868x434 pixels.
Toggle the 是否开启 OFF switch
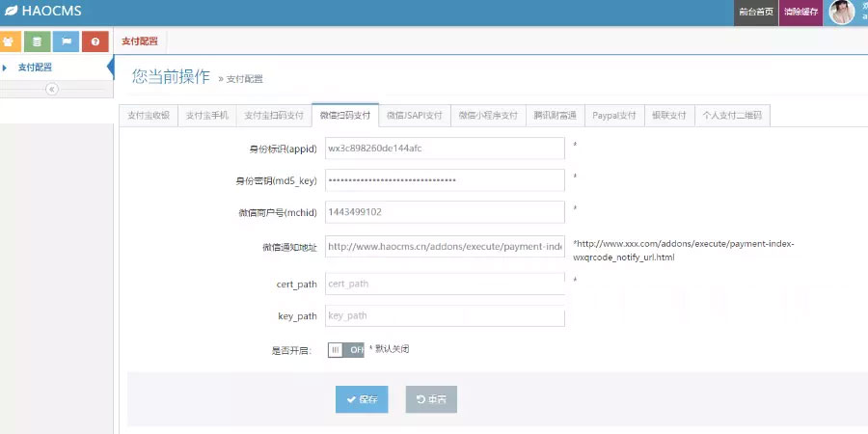345,350
